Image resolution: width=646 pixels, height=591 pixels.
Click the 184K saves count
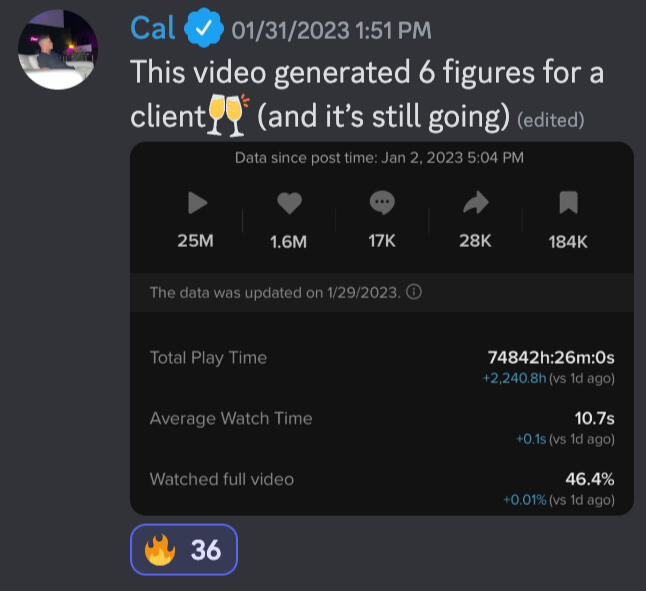coord(568,242)
